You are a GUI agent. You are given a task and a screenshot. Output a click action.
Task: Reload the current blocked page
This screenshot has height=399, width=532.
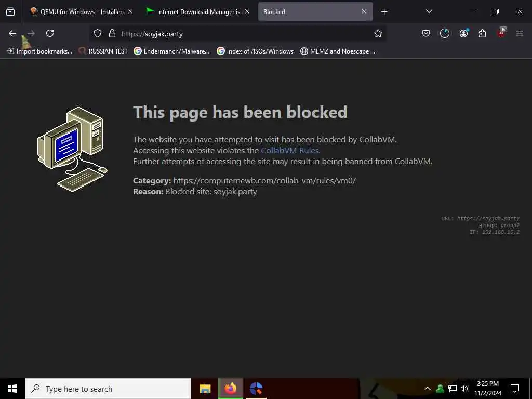point(50,33)
